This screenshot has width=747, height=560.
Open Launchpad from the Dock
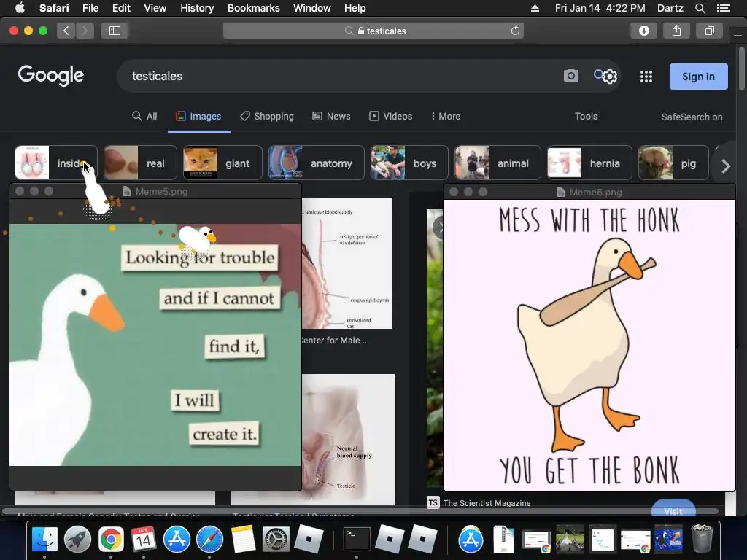pyautogui.click(x=77, y=540)
